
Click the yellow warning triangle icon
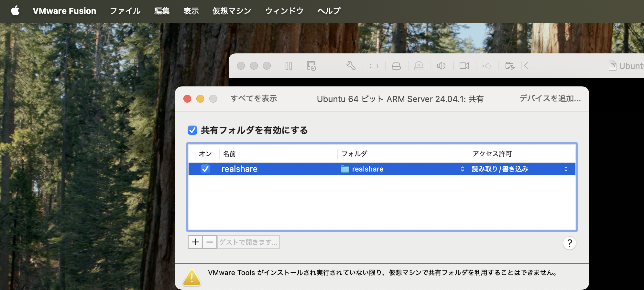tap(192, 278)
